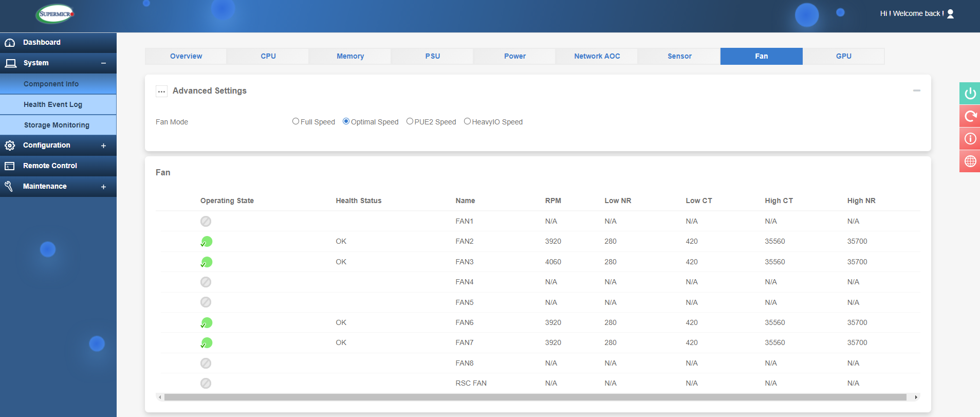
Task: Open the red information icon
Action: [970, 139]
